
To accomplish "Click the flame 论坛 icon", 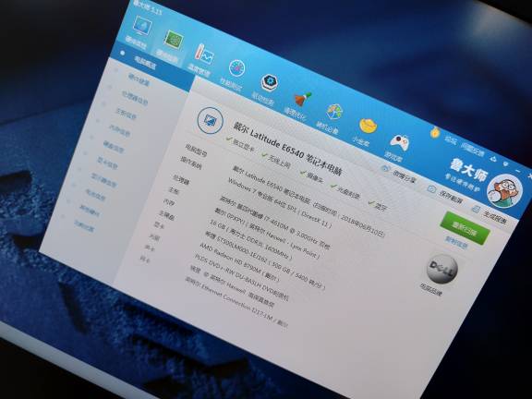I will (435, 132).
